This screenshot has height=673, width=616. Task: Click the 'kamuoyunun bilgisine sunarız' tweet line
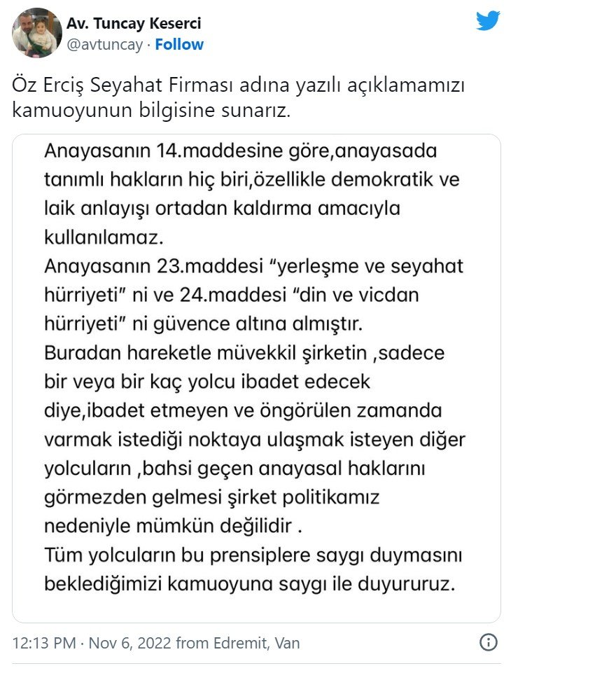(150, 111)
